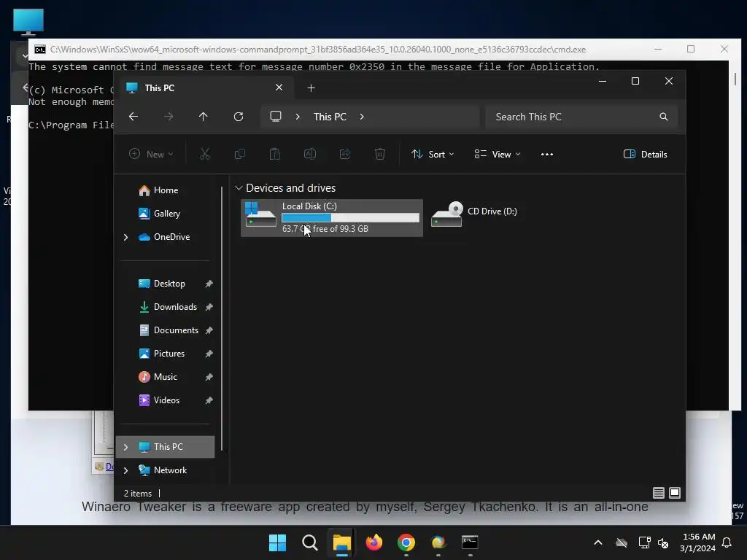Click the chevron after This PC in address bar

[x=362, y=117]
